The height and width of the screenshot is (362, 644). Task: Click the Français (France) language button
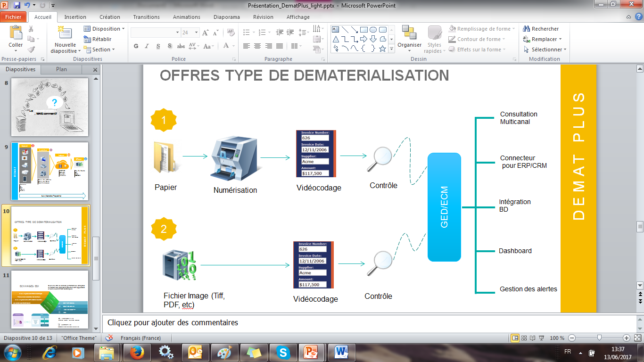[140, 338]
